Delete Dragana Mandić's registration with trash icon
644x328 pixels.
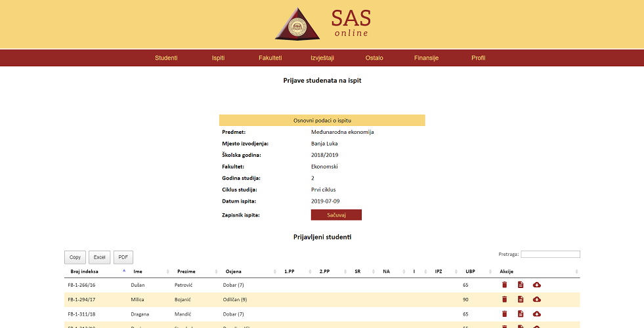(504, 314)
